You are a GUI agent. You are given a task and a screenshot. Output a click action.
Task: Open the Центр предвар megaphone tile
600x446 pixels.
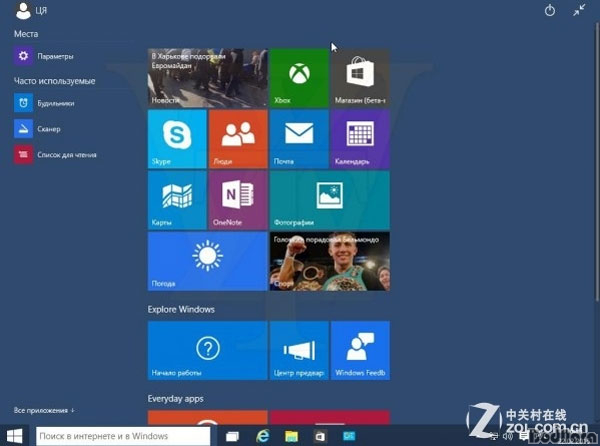coord(299,350)
